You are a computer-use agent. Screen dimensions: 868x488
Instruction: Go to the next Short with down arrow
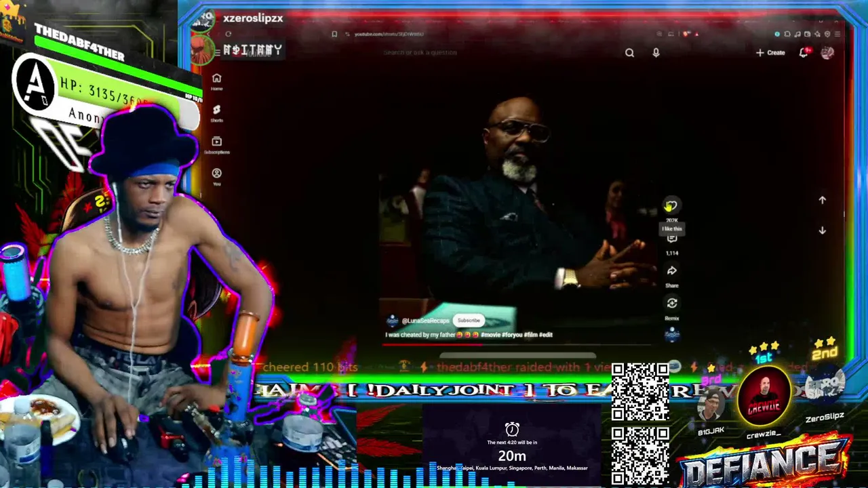click(822, 230)
